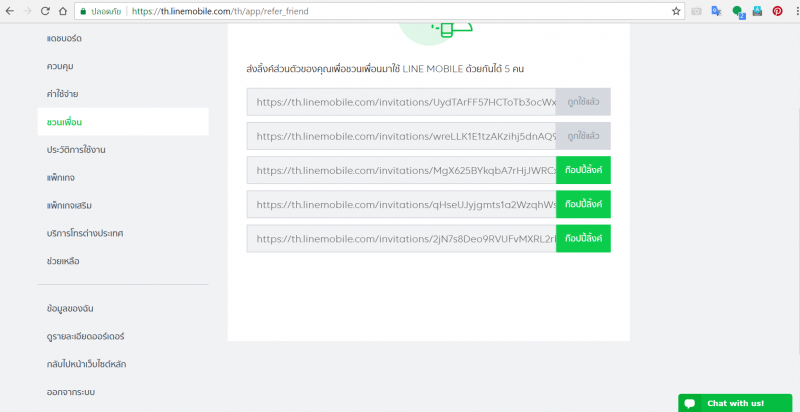Open ช่วยเหลือ help page
The image size is (800, 412).
[x=63, y=261]
